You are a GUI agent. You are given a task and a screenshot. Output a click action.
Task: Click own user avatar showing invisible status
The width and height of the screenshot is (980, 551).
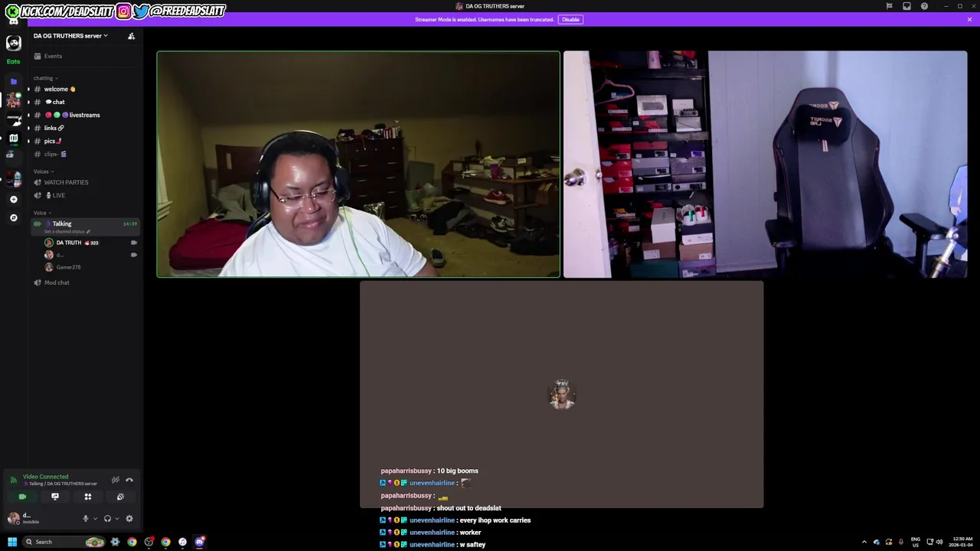[13, 519]
